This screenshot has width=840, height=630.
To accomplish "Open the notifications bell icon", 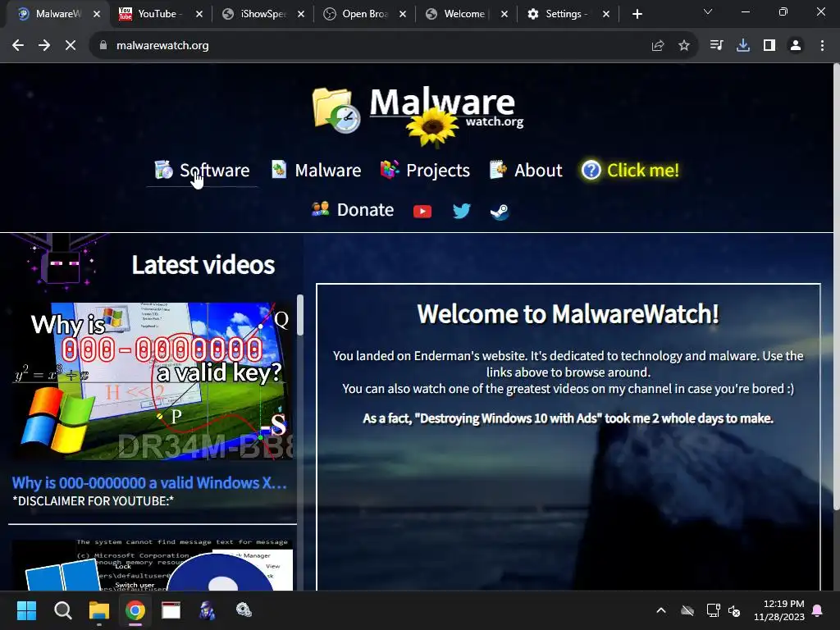I will [818, 610].
